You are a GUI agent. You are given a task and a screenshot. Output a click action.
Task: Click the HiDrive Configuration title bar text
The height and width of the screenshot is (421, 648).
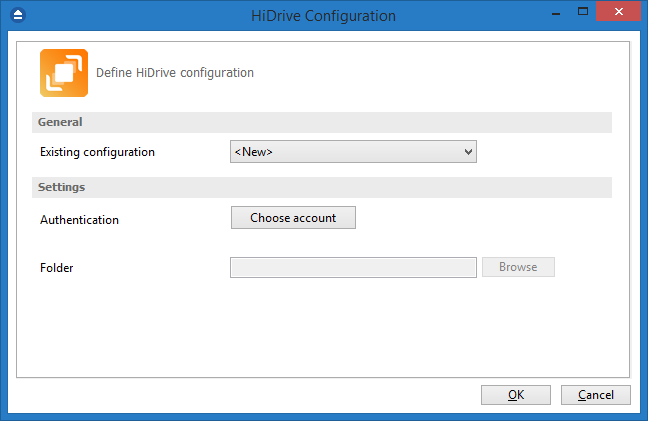[x=324, y=16]
